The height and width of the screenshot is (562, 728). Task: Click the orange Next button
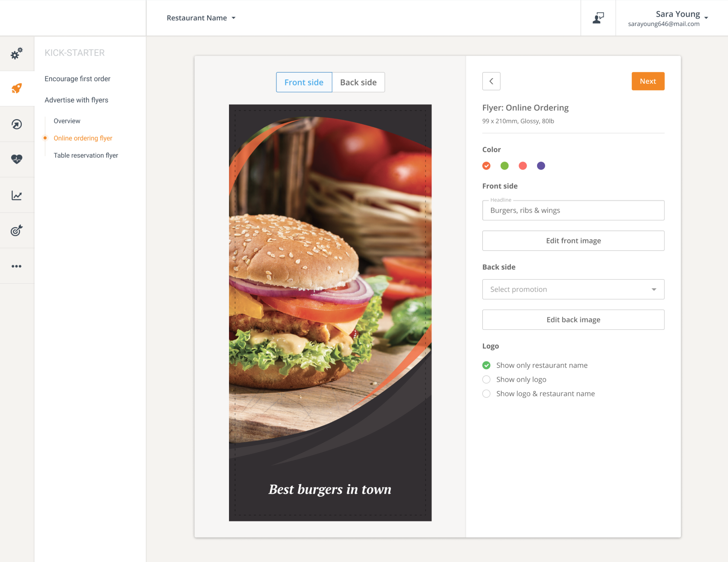648,81
